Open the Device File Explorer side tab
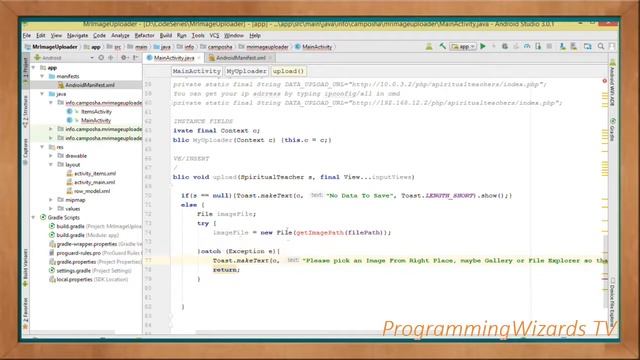 point(612,302)
